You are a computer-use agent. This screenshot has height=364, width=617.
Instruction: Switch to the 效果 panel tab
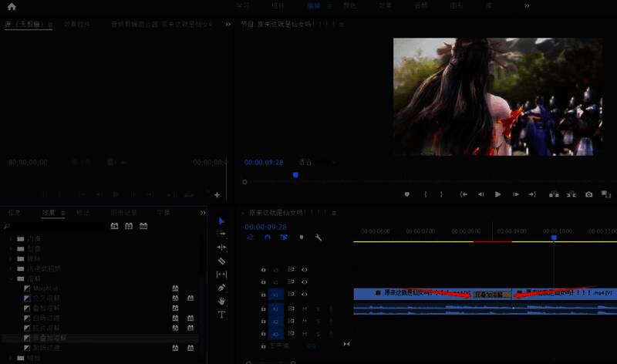pos(49,212)
